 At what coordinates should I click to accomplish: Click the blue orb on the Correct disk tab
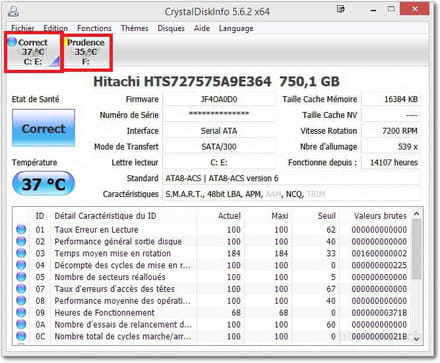pos(12,42)
